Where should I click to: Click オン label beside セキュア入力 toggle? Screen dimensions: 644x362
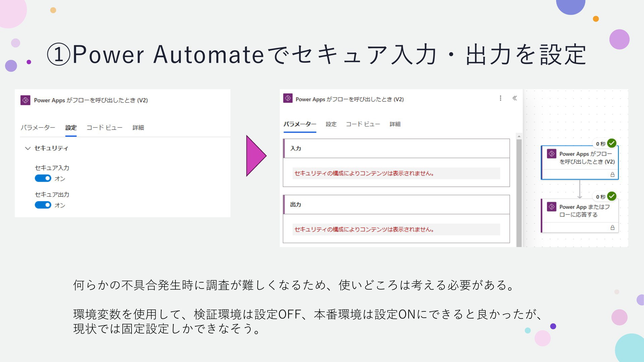point(60,179)
